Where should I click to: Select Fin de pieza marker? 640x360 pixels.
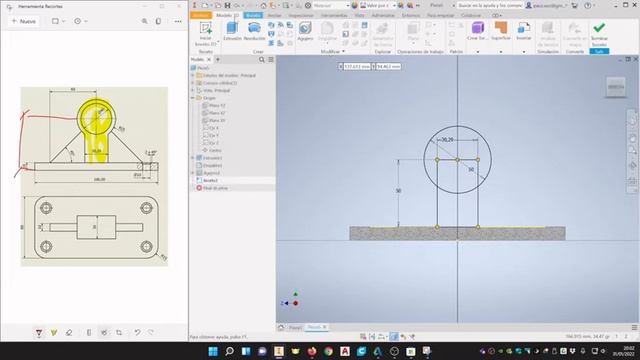[215, 188]
